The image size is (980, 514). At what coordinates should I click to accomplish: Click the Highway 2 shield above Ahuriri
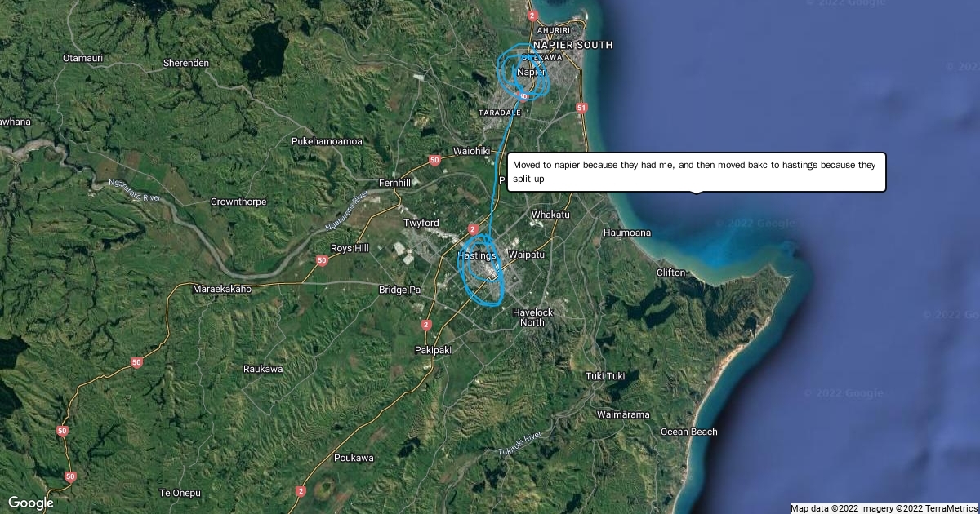tap(532, 16)
